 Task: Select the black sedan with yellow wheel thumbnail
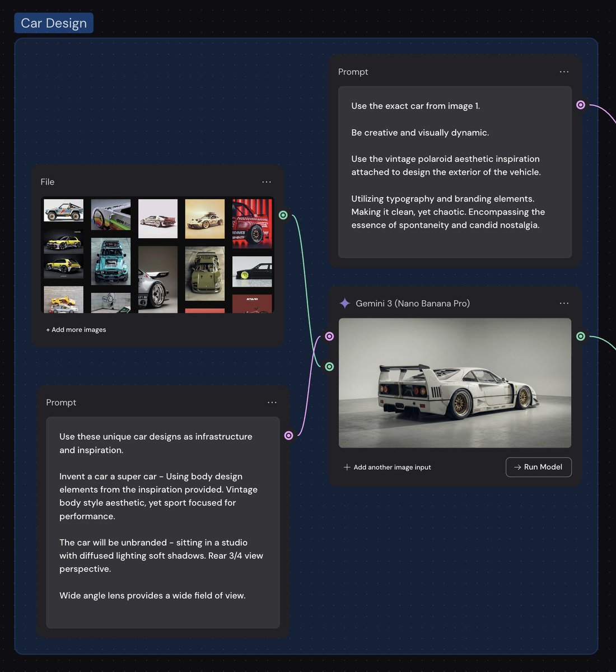(x=252, y=272)
